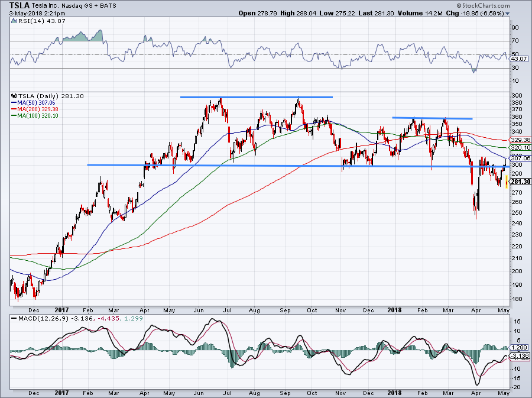Viewport: 532px width, 398px height.
Task: Click the 15 label on MACD axis
Action: point(517,321)
